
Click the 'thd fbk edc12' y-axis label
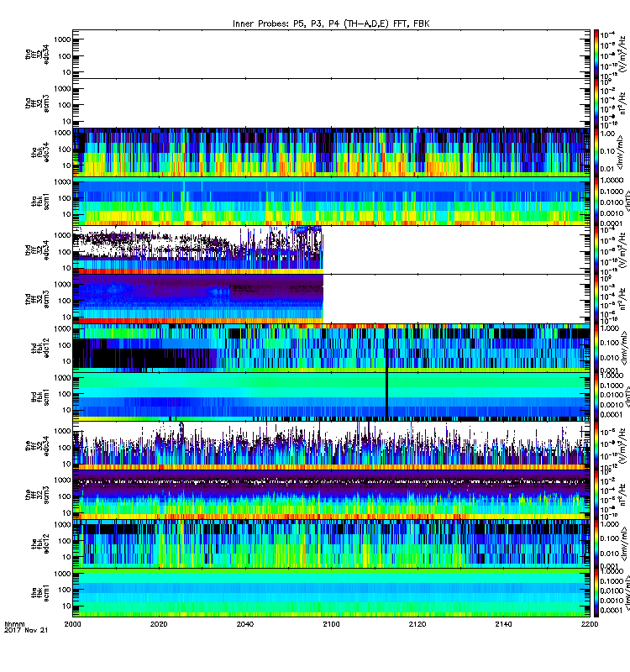40,348
